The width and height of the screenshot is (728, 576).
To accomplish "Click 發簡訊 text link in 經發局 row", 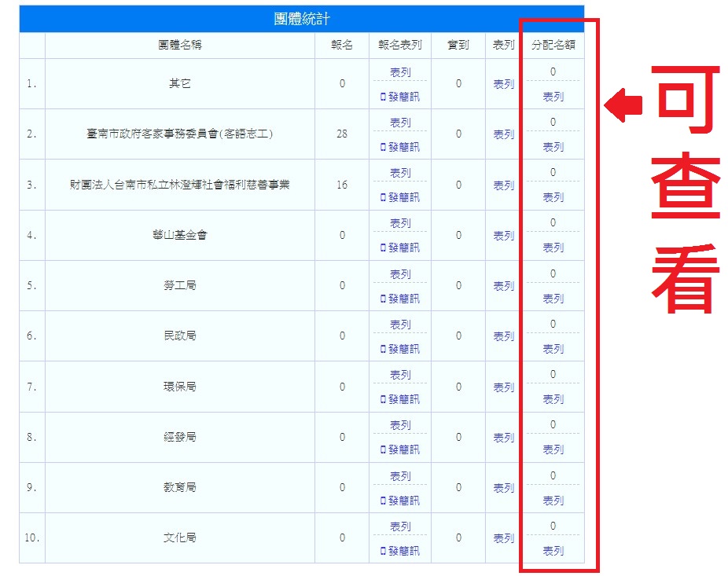I will (x=404, y=449).
